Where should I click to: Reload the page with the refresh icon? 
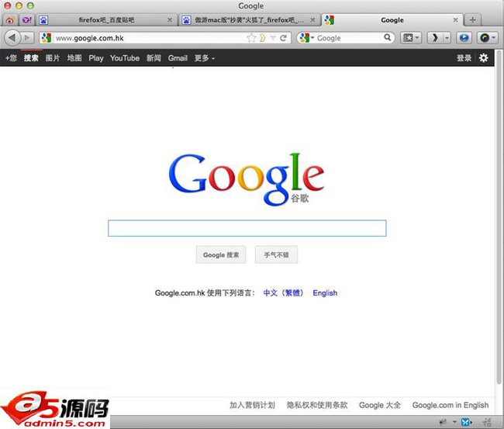click(x=283, y=38)
